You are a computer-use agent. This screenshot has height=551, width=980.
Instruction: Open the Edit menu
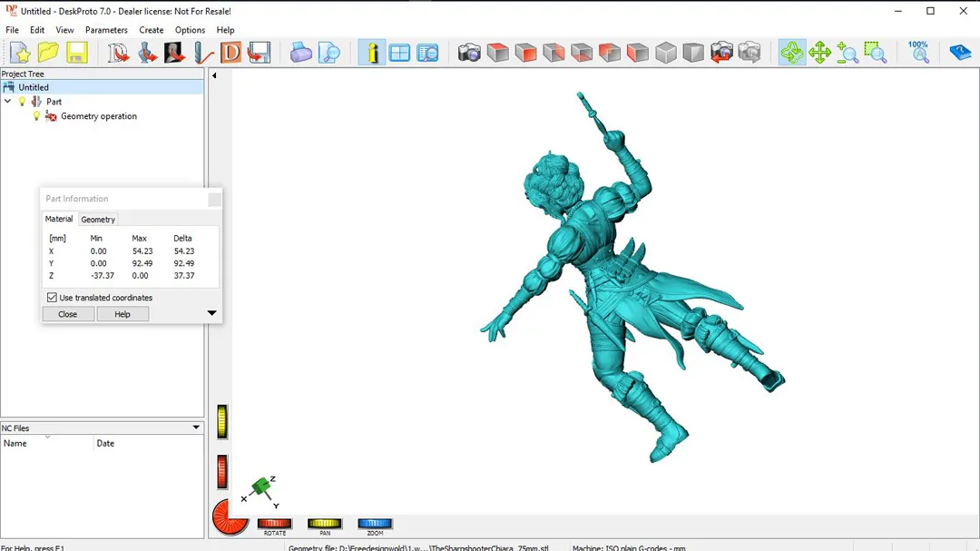tap(37, 30)
